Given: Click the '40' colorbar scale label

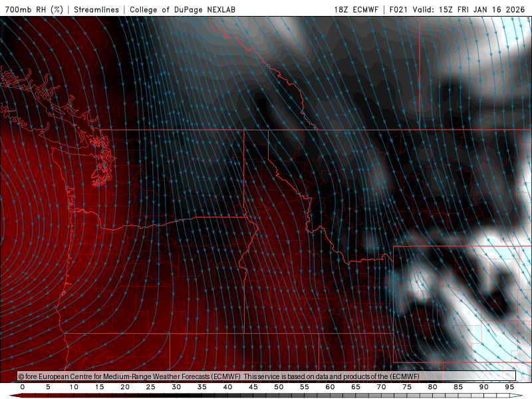Looking at the screenshot, I should (x=227, y=387).
